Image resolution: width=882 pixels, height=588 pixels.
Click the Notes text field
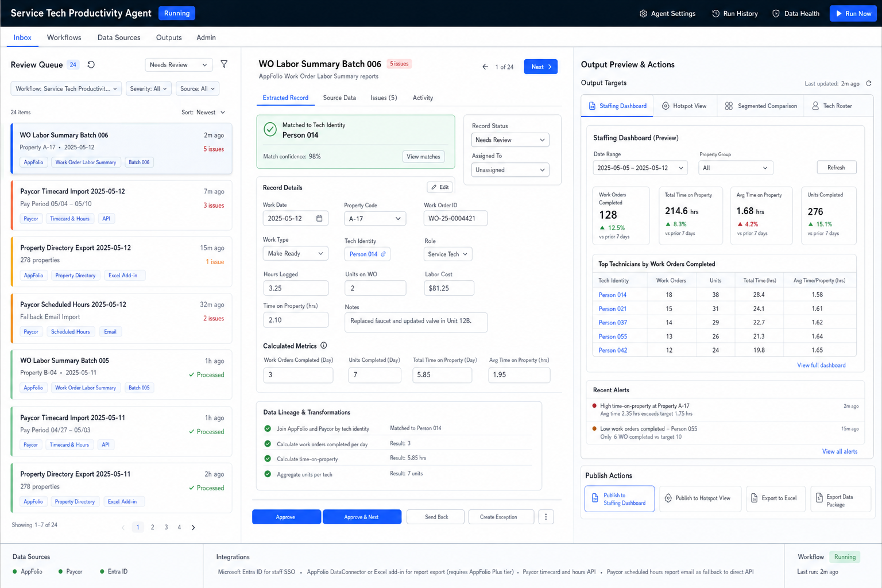[416, 322]
